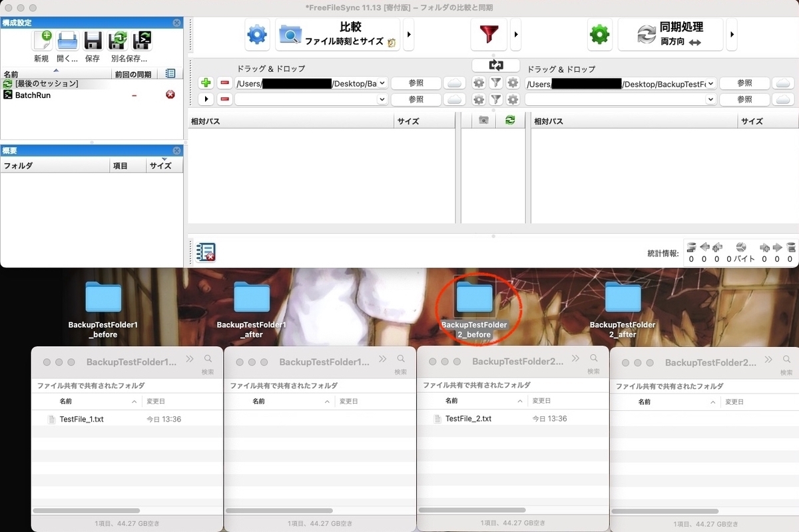
Task: Open local filter funnel of first pair
Action: [x=496, y=83]
